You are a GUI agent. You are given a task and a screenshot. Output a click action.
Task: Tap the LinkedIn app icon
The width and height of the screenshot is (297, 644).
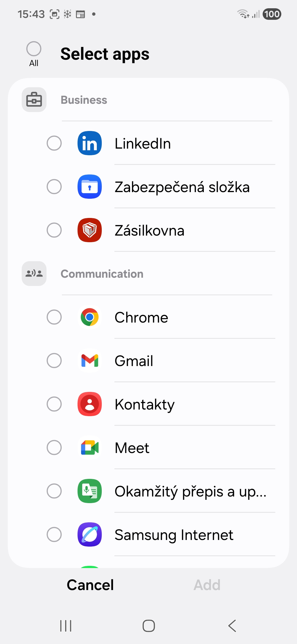pos(90,143)
